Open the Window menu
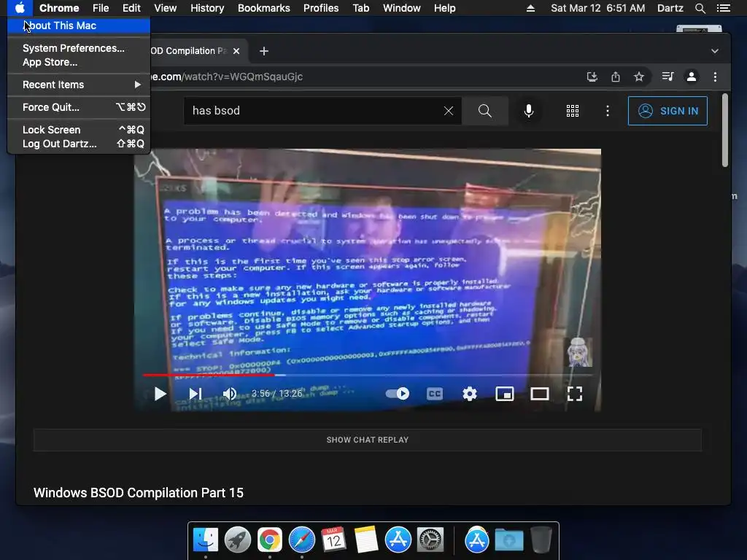 (x=402, y=8)
